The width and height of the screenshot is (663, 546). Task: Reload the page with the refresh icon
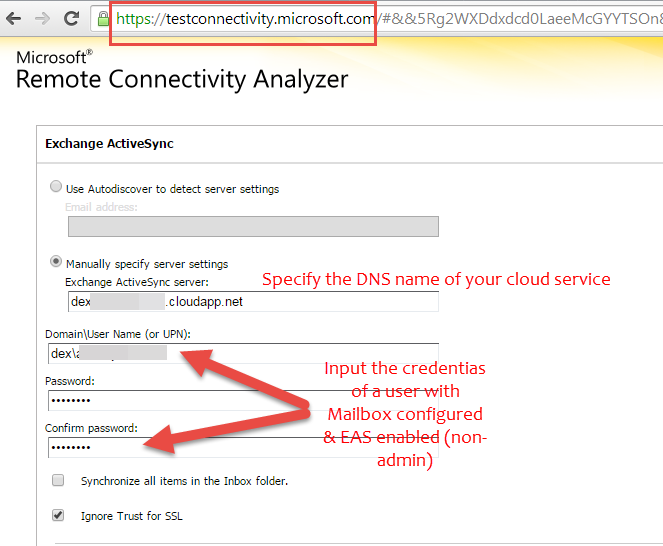tap(71, 18)
